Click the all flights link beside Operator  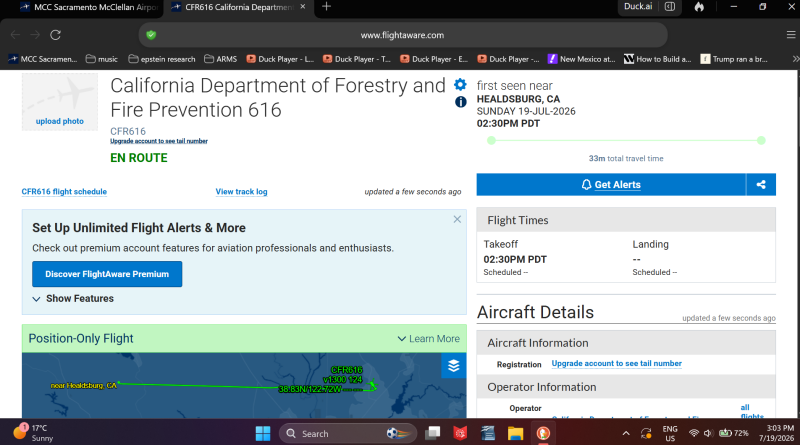tap(752, 412)
